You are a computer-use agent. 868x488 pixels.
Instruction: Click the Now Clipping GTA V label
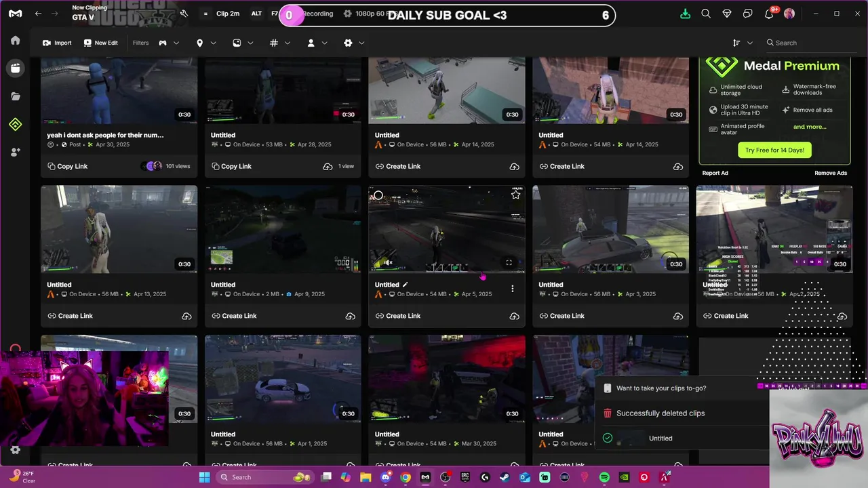(x=89, y=13)
